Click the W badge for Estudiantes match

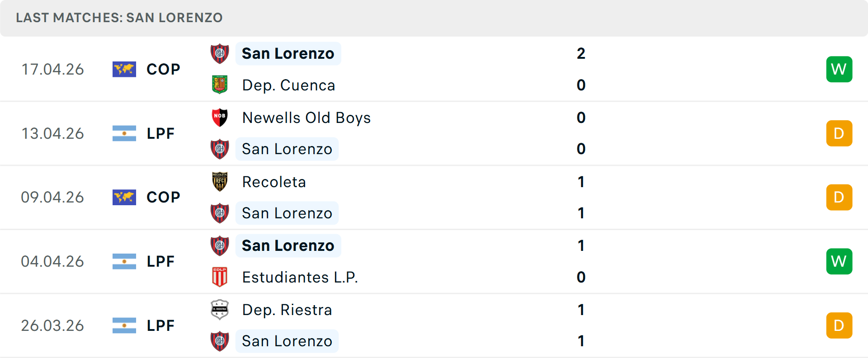click(839, 261)
